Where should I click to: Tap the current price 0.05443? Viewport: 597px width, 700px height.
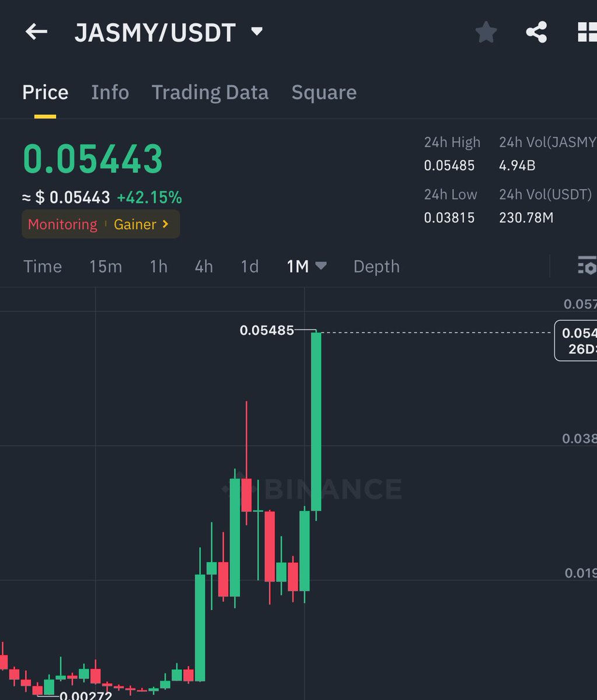coord(93,159)
